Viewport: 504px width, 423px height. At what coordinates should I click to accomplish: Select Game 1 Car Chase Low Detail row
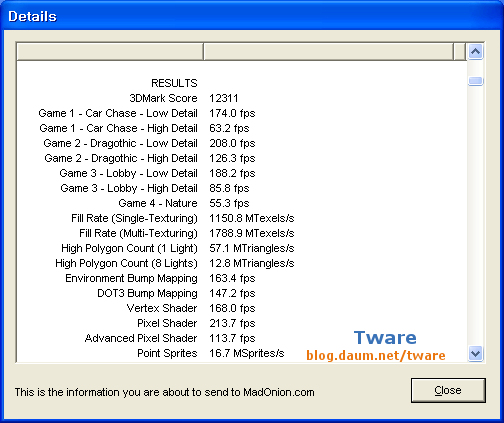pos(118,113)
